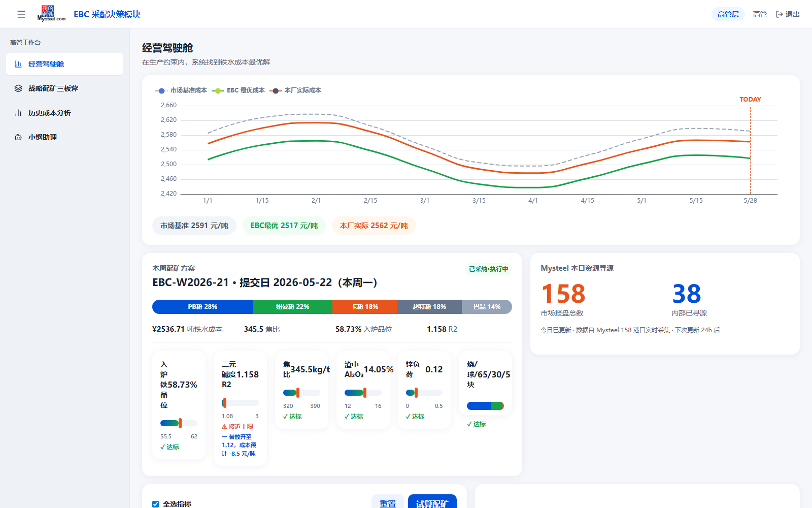Screen dimensions: 812x508
Task: Open 历史成本分析 in the sidebar
Action: click(65, 113)
